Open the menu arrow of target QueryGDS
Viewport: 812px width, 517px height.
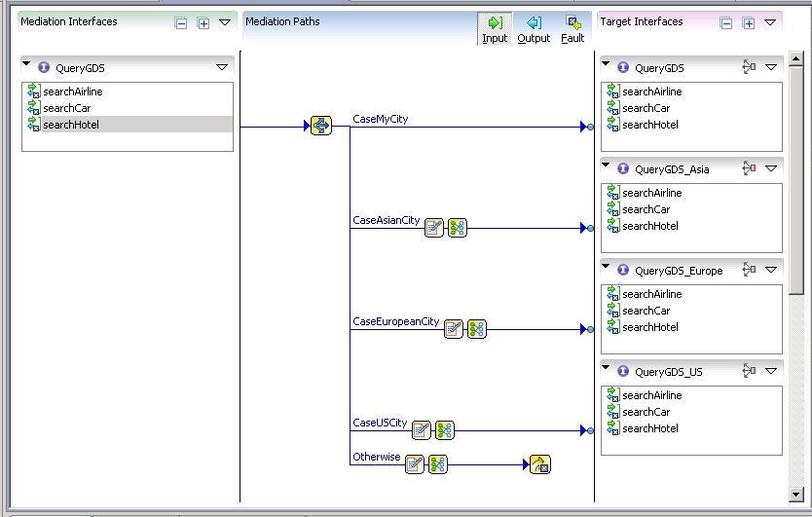tap(771, 67)
